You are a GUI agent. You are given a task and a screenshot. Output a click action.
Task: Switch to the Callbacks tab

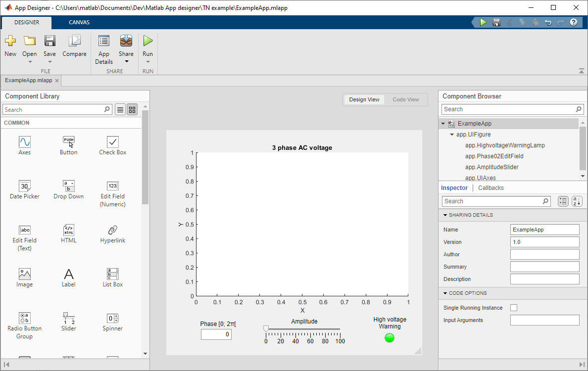[x=490, y=188]
